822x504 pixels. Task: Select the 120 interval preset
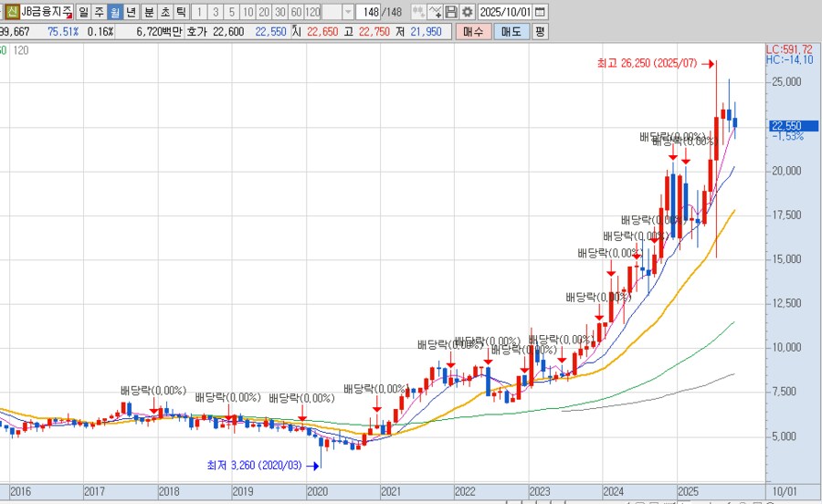(x=311, y=12)
